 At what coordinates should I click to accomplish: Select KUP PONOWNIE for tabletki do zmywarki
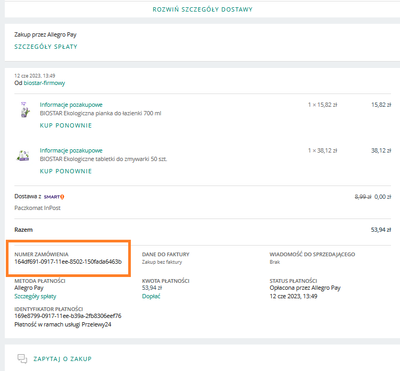pyautogui.click(x=66, y=171)
